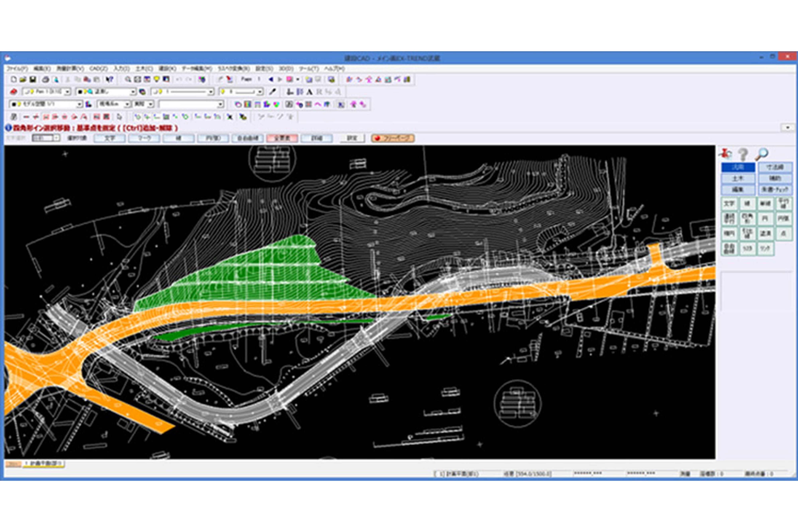Click the 設定 button in filter bar
The image size is (798, 532).
tap(352, 138)
